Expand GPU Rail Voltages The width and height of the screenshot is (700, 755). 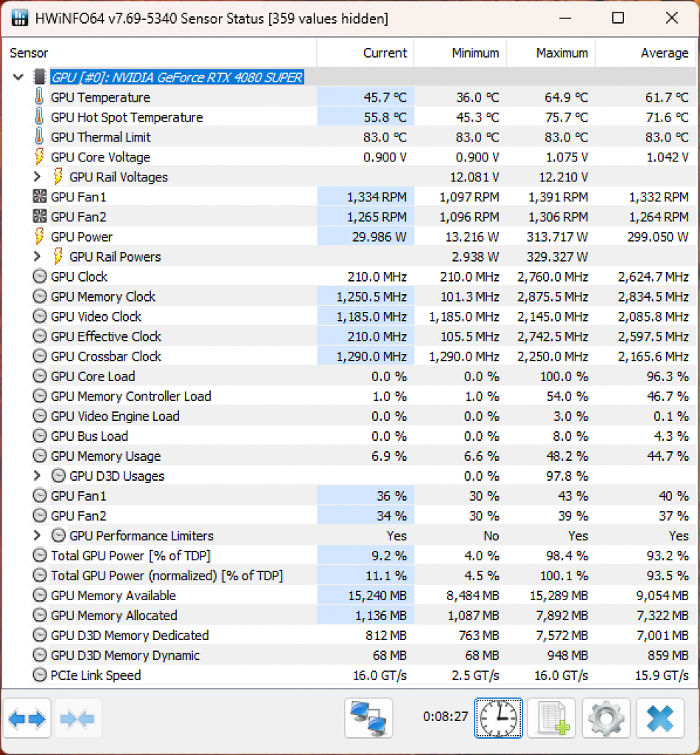pyautogui.click(x=37, y=177)
